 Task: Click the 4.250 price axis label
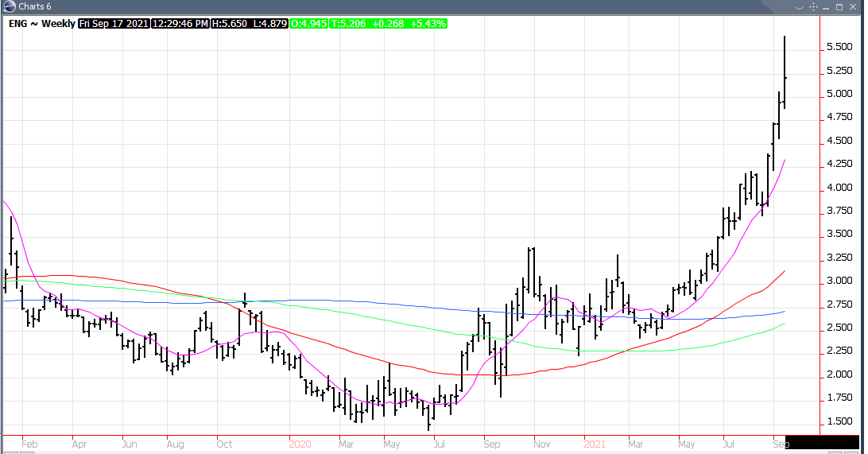pos(839,164)
